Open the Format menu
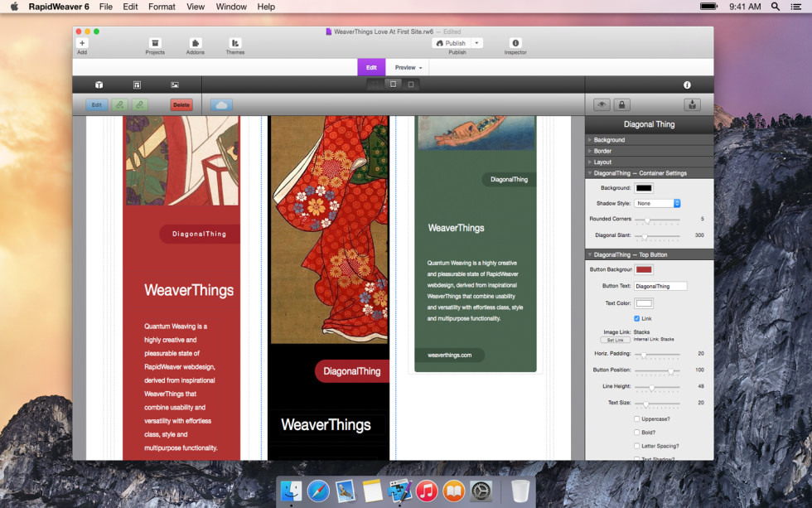 tap(162, 7)
